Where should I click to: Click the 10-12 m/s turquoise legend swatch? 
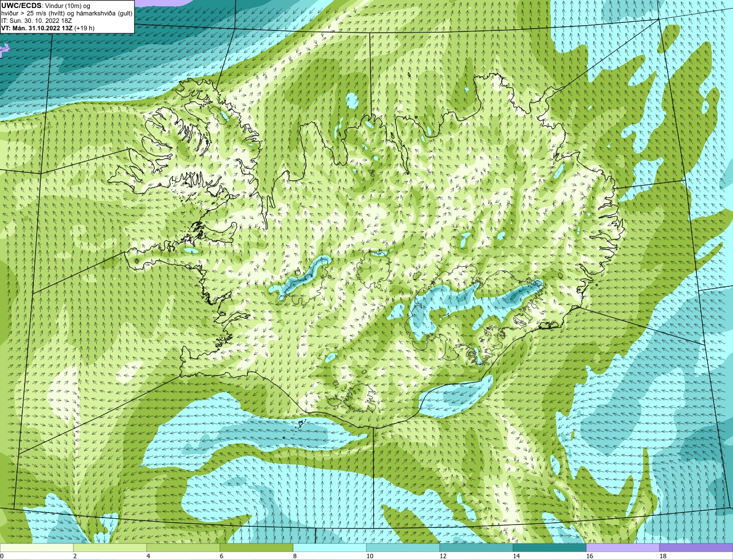(x=404, y=548)
